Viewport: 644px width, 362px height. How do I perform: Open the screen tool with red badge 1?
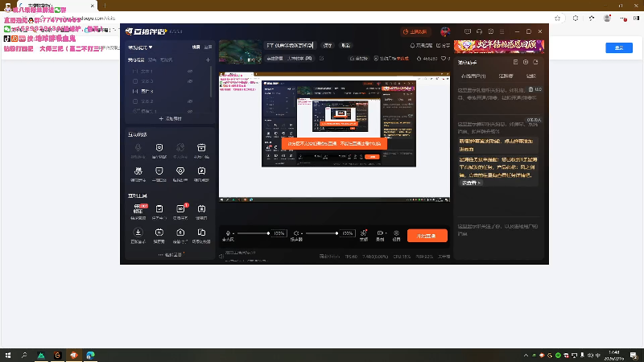(x=180, y=209)
